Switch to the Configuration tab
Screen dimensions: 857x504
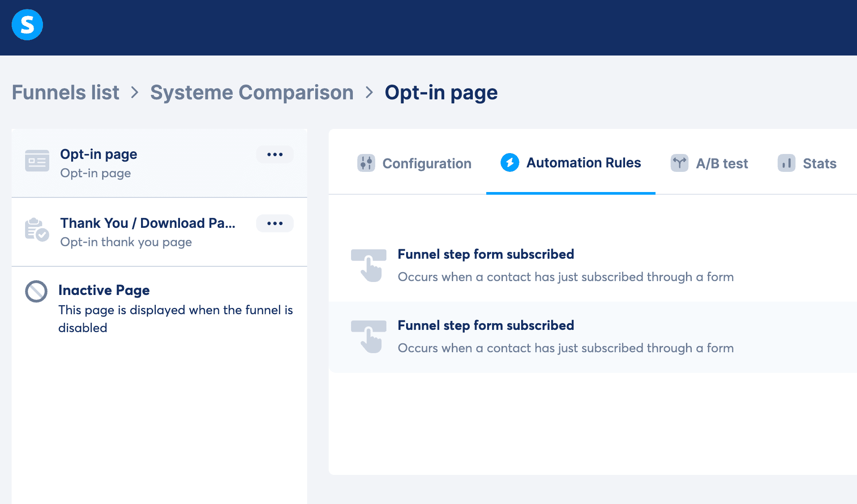point(426,163)
